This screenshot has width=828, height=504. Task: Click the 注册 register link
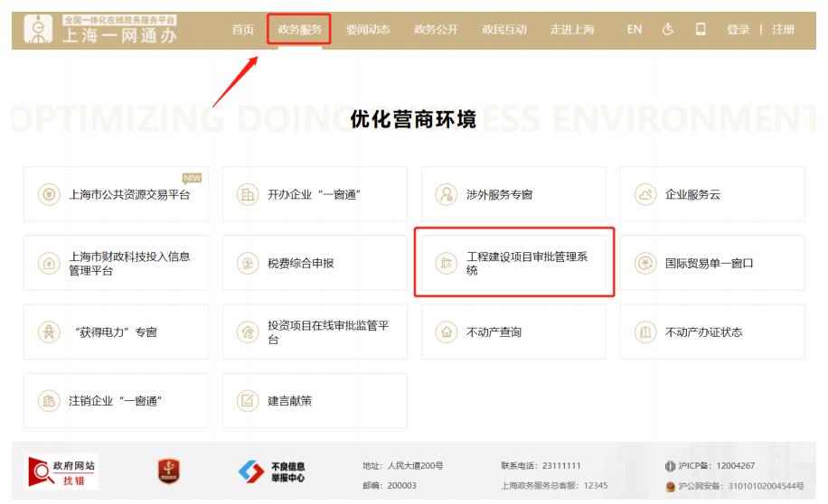pyautogui.click(x=783, y=29)
